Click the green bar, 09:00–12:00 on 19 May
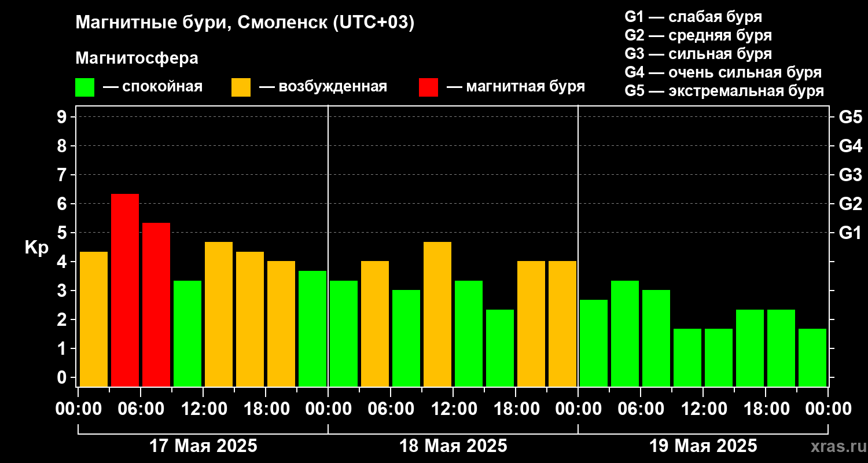Viewport: 868px width, 463px height. 687,358
